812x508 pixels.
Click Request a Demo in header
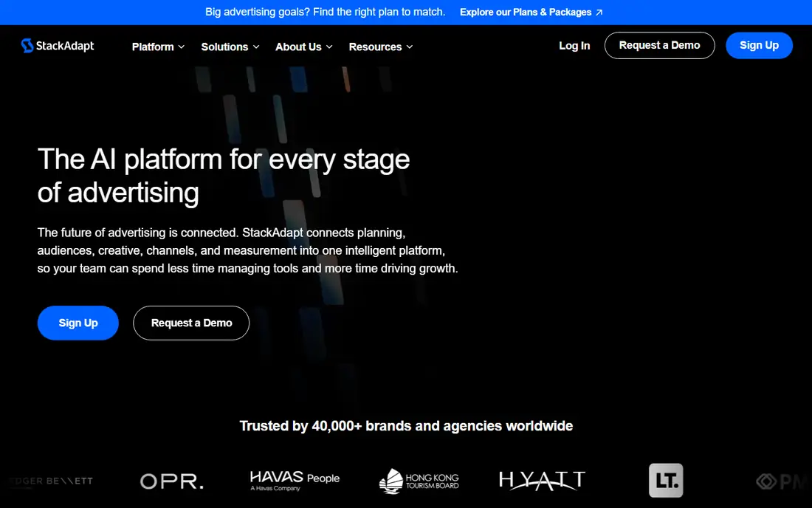(659, 46)
